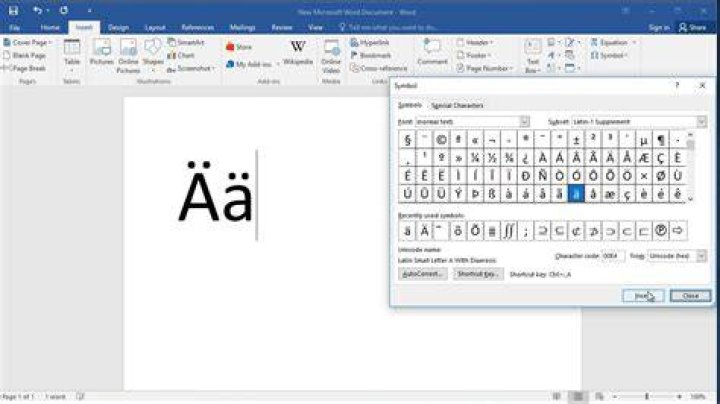Open the Office Store add-ins
The image size is (720, 404).
click(x=239, y=47)
